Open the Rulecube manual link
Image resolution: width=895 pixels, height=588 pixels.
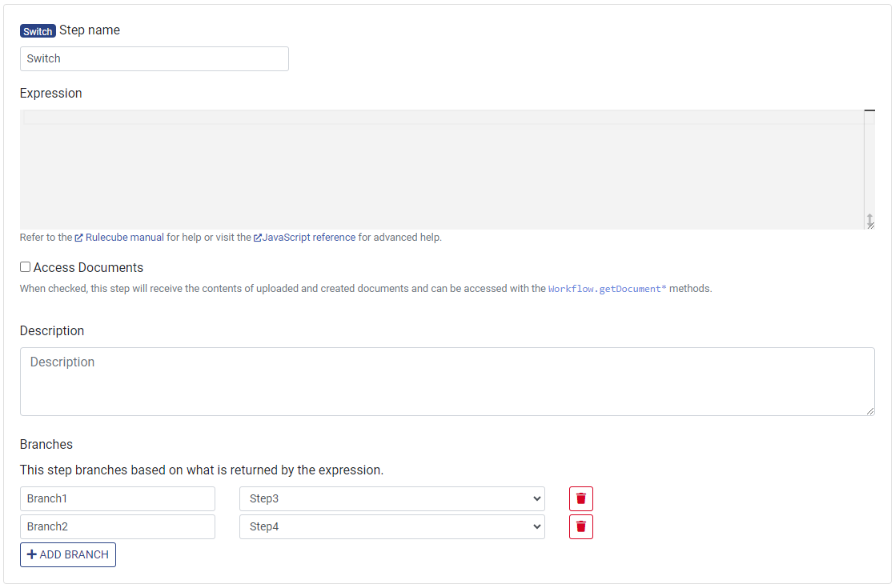point(124,237)
